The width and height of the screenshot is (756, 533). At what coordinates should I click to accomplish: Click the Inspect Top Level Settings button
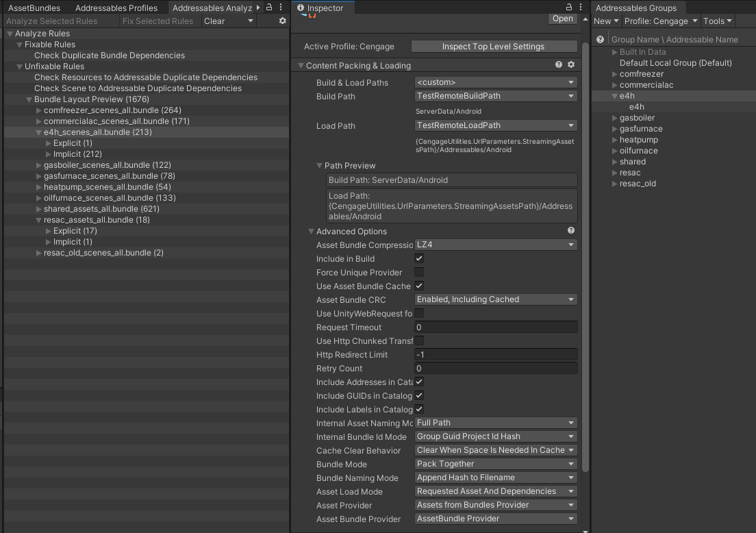click(493, 46)
